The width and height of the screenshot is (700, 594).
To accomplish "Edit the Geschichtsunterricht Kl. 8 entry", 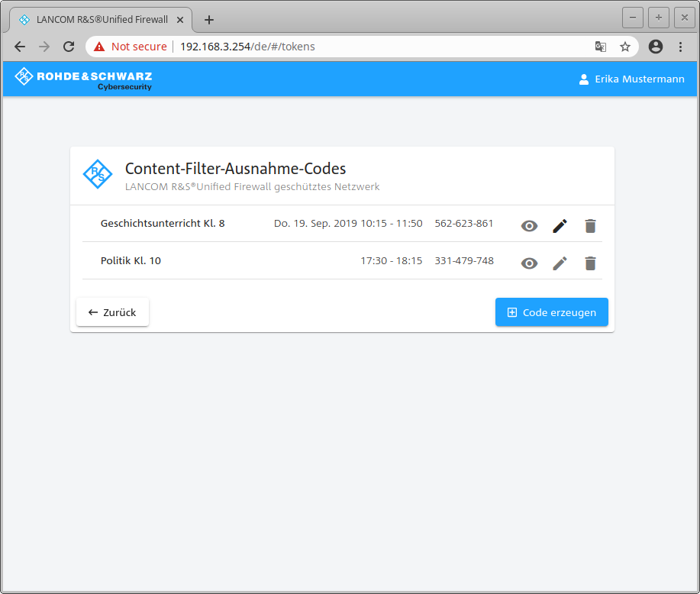I will point(560,226).
